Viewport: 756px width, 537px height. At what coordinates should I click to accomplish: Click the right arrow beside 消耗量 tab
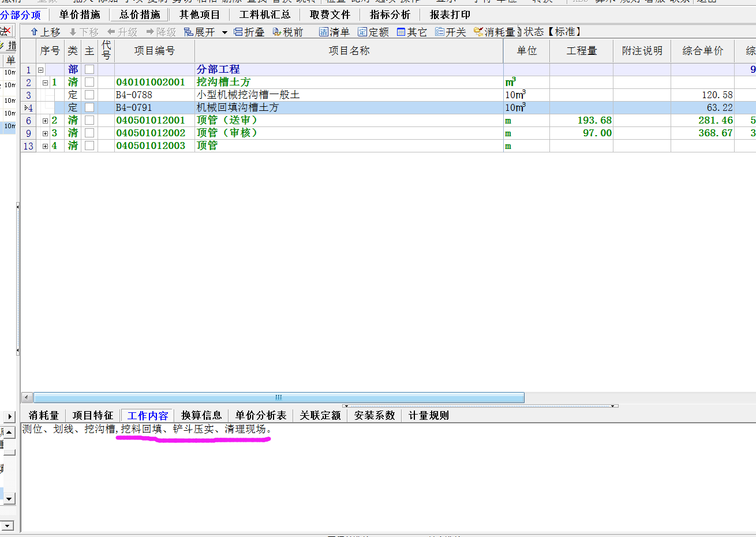pyautogui.click(x=10, y=416)
